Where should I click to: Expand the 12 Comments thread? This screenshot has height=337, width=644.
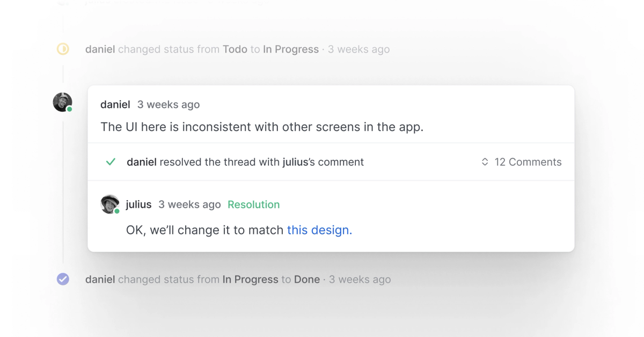pos(528,162)
